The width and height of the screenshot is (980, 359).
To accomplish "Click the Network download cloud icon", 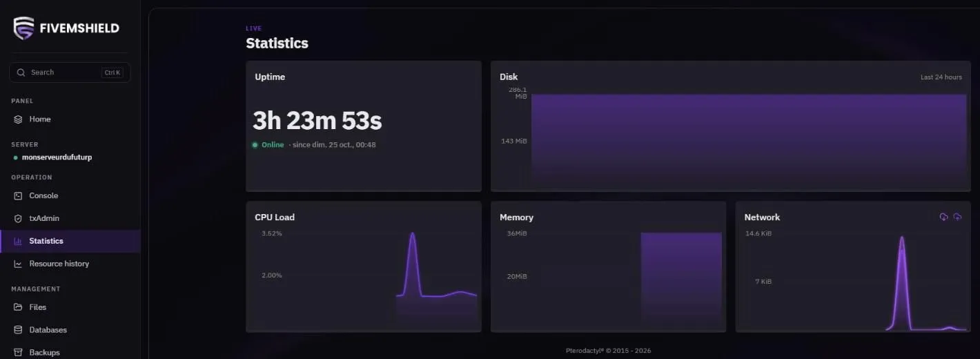I will [943, 217].
